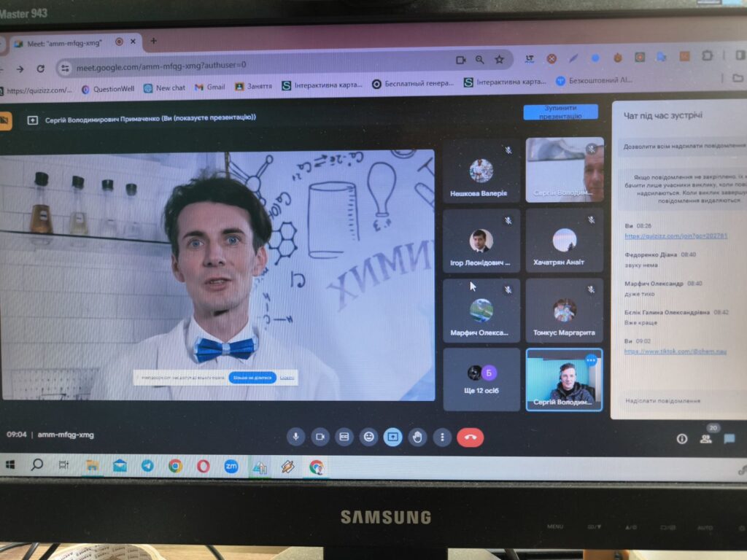747x560 pixels.
Task: Open the emoji reactions button
Action: (369, 437)
